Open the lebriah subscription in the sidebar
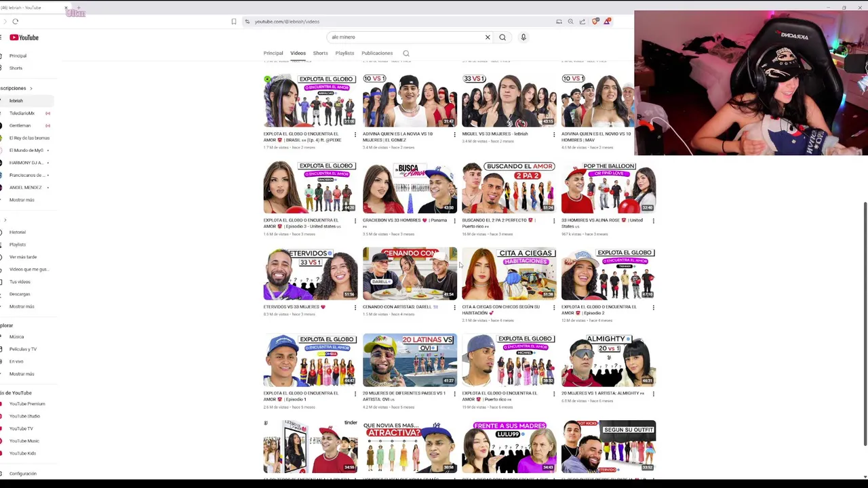The image size is (868, 488). [x=16, y=100]
